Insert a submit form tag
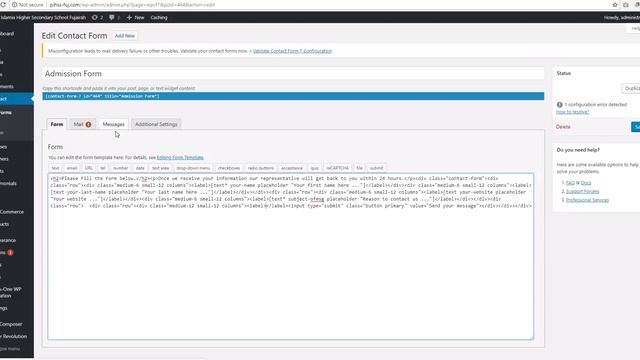This screenshot has width=640, height=360. (x=376, y=168)
